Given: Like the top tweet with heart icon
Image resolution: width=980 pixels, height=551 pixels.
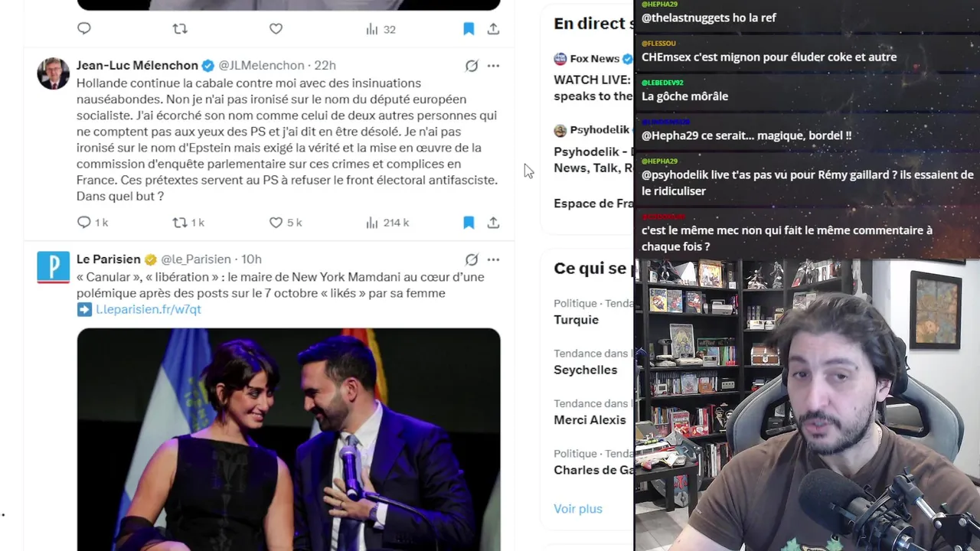Looking at the screenshot, I should coord(276,29).
